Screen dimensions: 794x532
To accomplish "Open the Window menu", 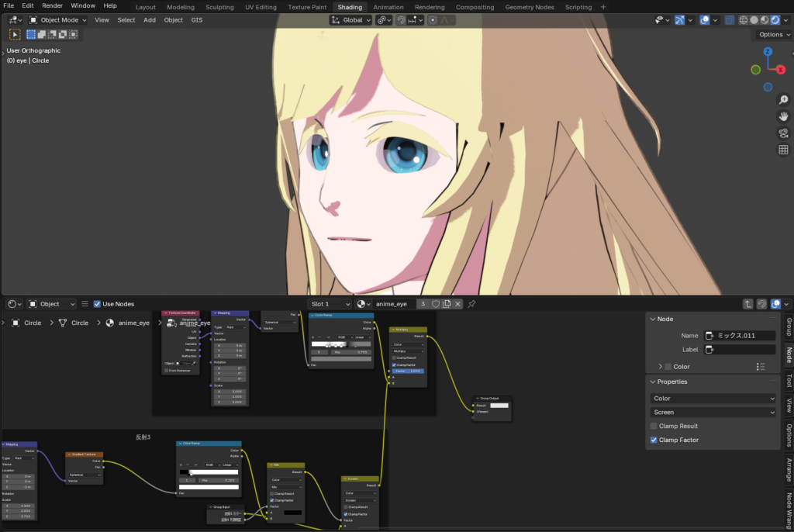I will (x=83, y=5).
